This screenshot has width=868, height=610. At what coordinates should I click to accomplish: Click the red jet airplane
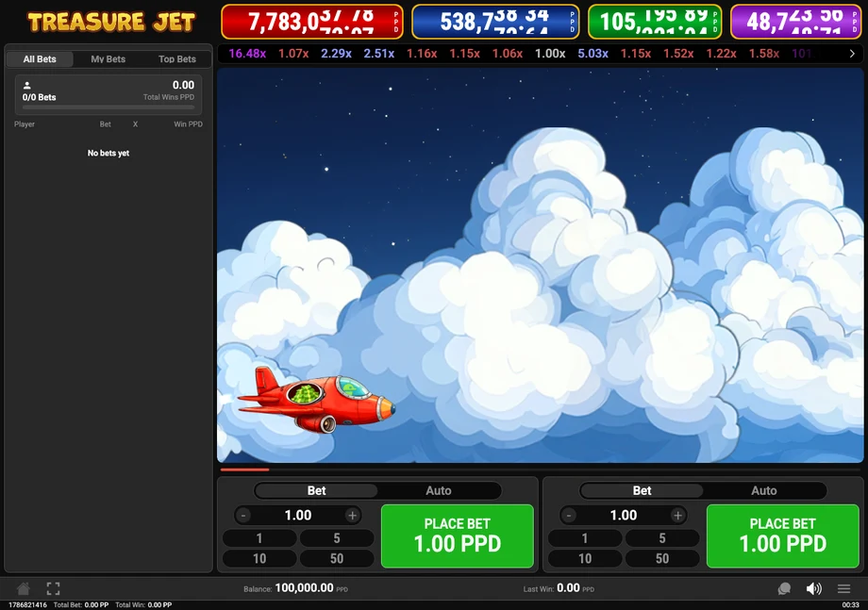(x=316, y=400)
